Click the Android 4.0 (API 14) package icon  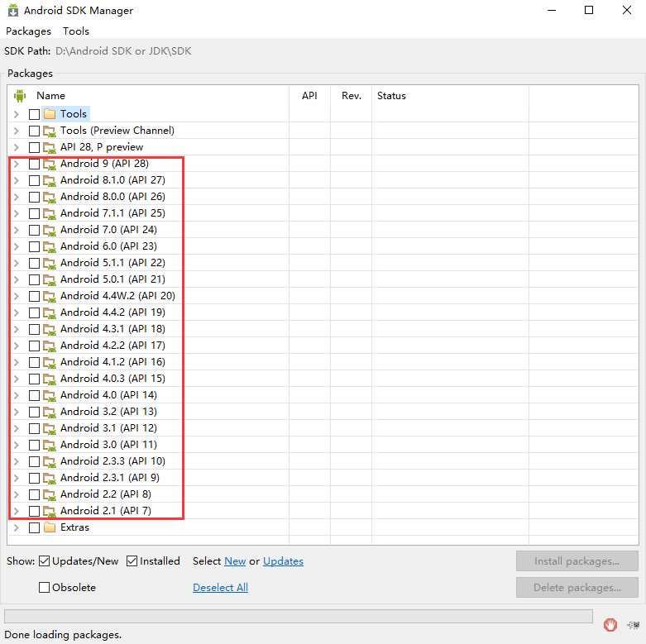coord(50,395)
